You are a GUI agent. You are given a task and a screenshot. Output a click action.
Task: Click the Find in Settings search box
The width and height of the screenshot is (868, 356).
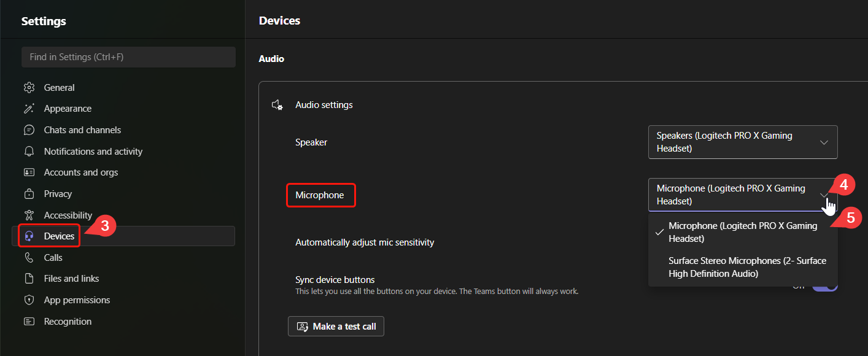click(128, 57)
